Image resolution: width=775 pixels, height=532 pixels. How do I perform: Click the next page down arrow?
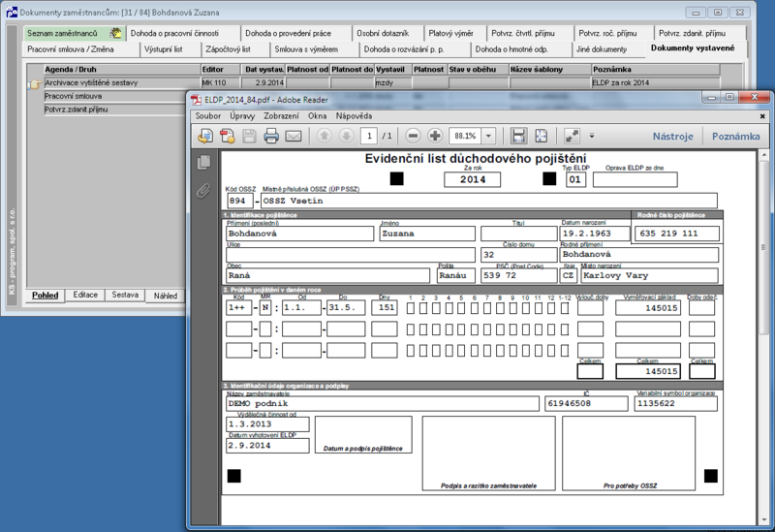coord(346,136)
